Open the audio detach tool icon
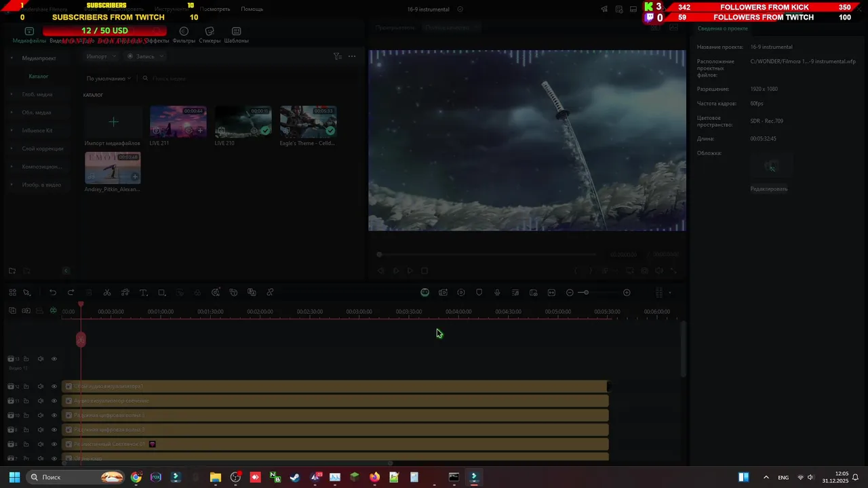868x488 pixels. 125,293
